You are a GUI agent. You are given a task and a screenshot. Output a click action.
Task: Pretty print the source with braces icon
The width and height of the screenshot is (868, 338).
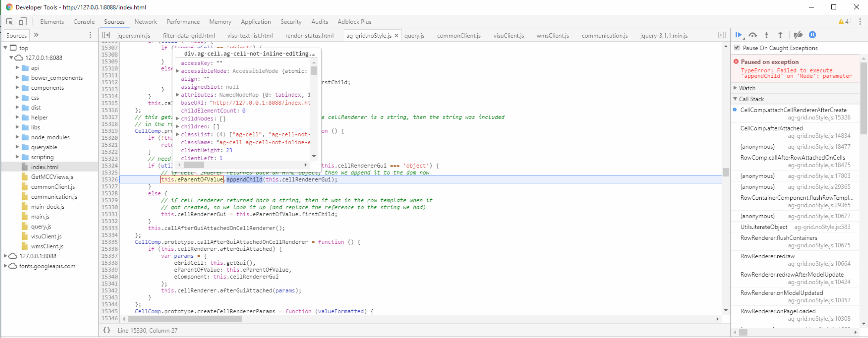pos(106,330)
